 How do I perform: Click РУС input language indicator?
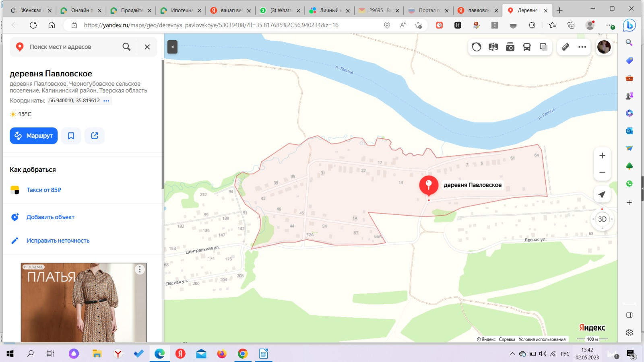[565, 354]
